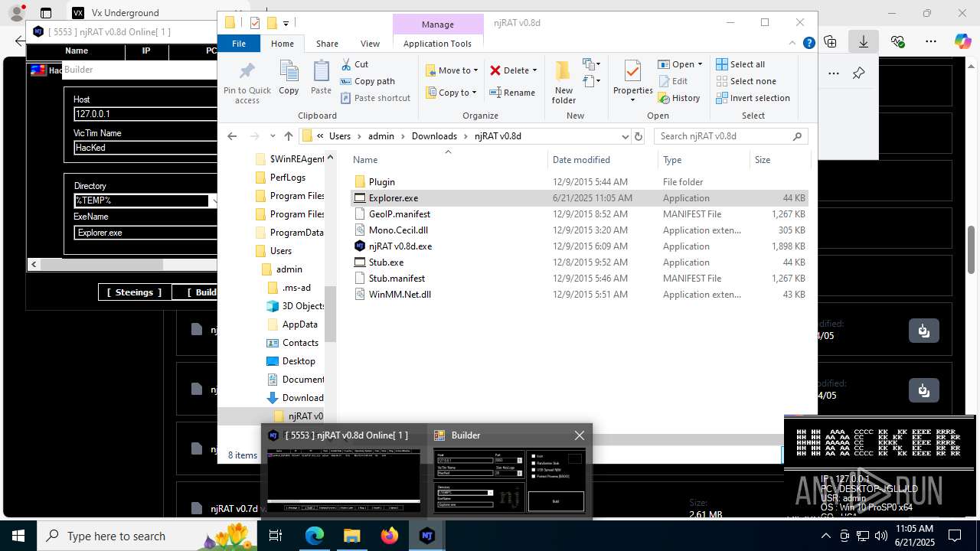
Task: Click Select none in ribbon
Action: coord(746,81)
